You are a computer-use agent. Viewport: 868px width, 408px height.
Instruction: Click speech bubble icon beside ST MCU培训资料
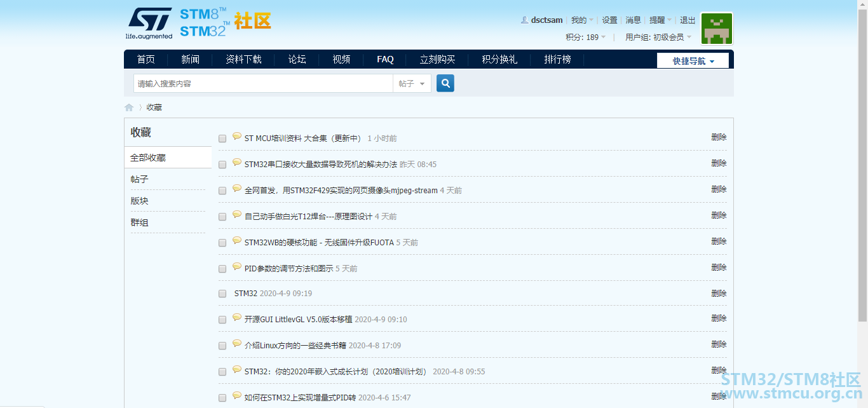[237, 136]
